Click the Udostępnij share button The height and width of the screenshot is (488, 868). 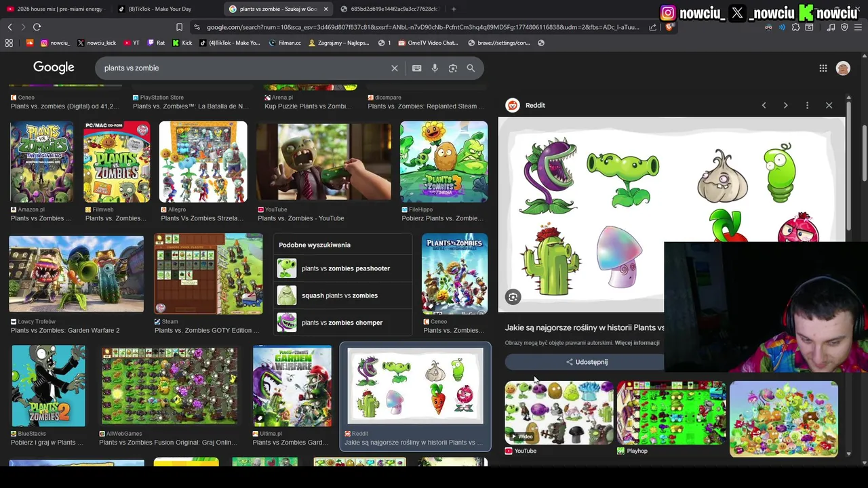click(587, 362)
